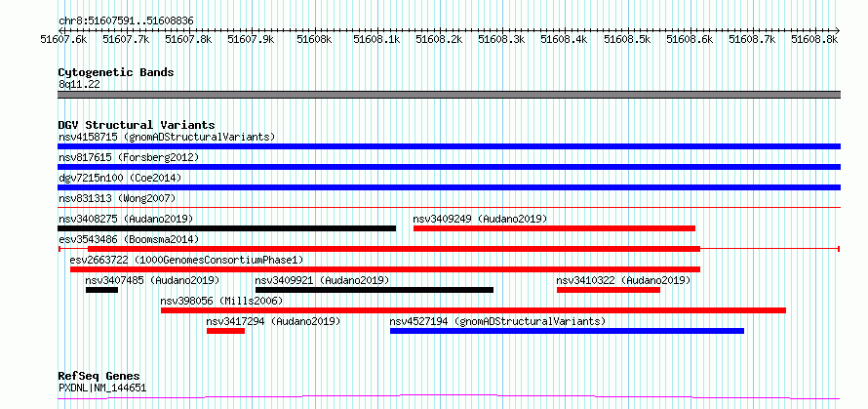The height and width of the screenshot is (409, 868).
Task: Open variant dgv7215n100 (Coe2014) label
Action: tap(120, 178)
